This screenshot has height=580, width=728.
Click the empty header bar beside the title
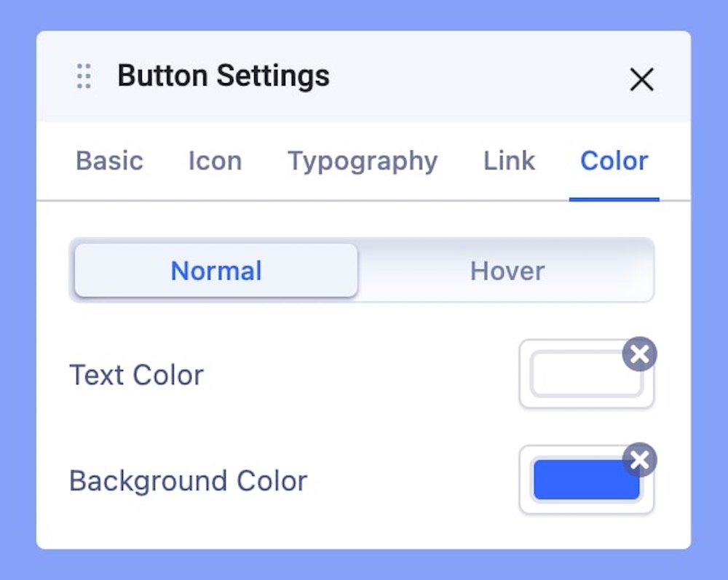coord(473,76)
